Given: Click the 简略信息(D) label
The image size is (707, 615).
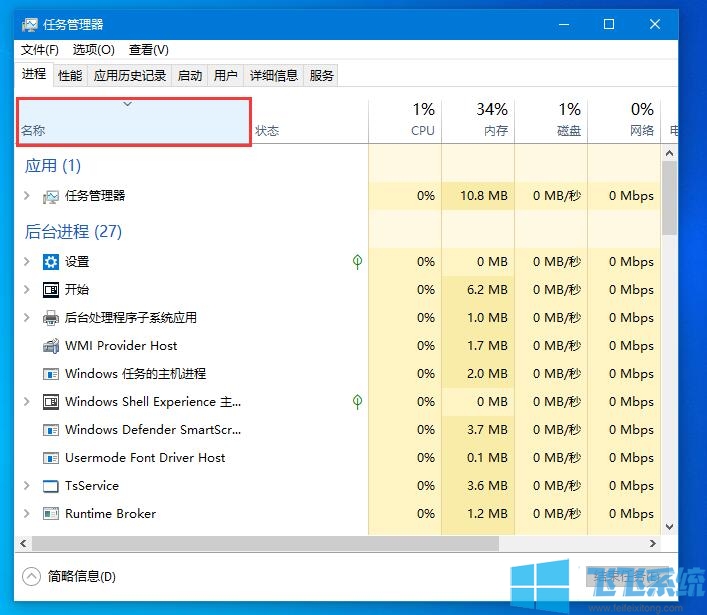Looking at the screenshot, I should click(82, 576).
